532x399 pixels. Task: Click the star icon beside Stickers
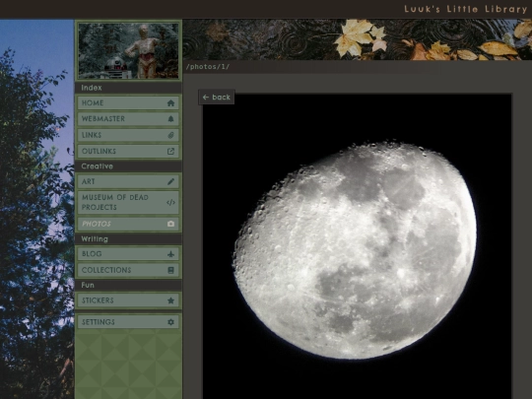(x=170, y=300)
